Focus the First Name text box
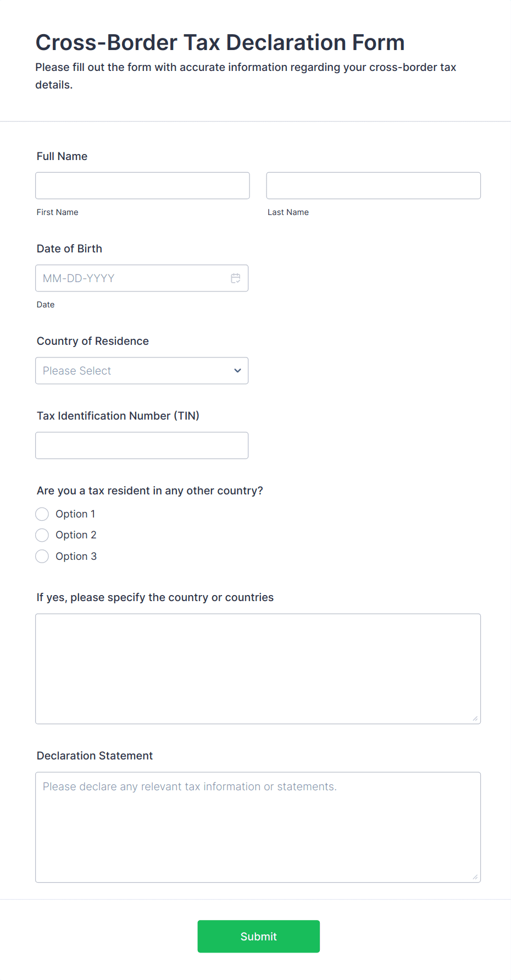Viewport: 511px width, 980px height. [142, 186]
